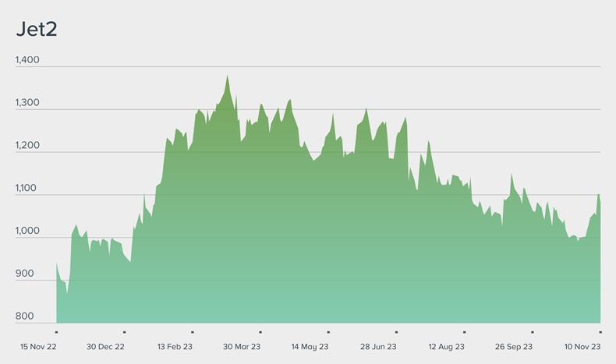This screenshot has width=616, height=364.
Task: Click the 10 Nov 23 date label
Action: pyautogui.click(x=581, y=347)
